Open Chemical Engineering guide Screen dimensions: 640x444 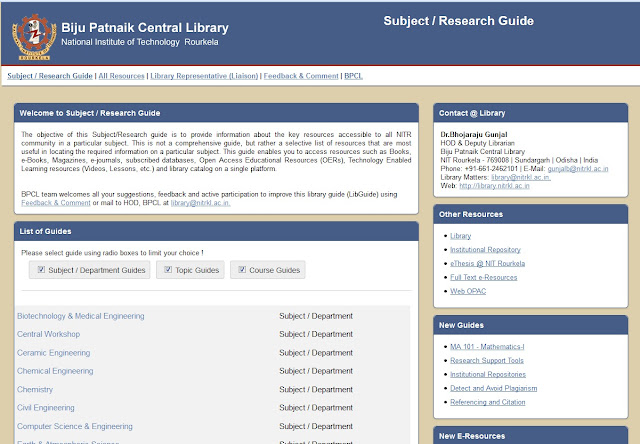pos(55,371)
